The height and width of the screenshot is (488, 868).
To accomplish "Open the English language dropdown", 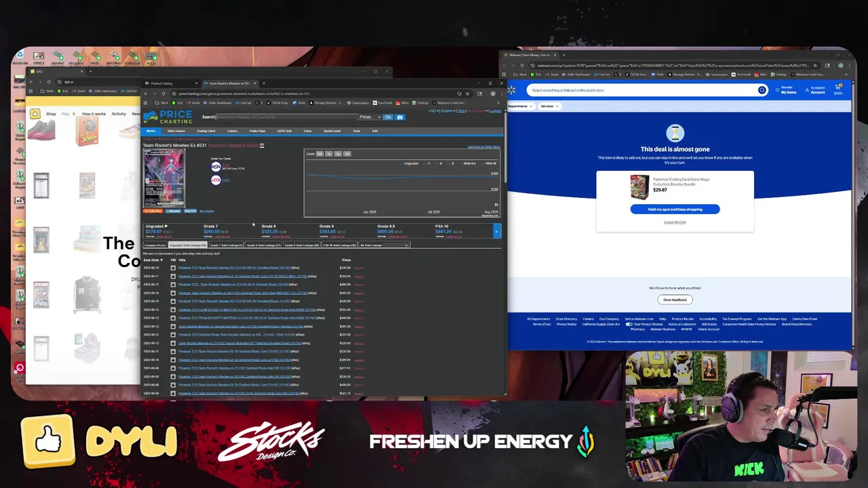I will click(x=448, y=110).
